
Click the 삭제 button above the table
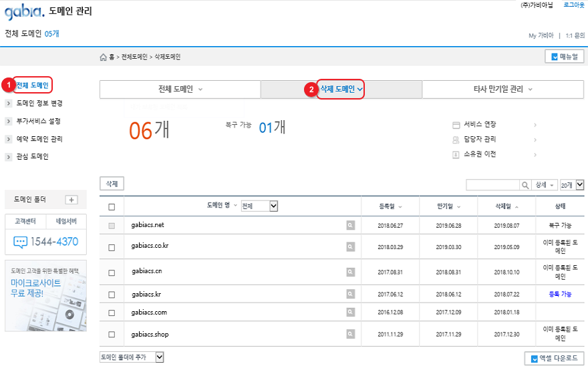pos(112,184)
